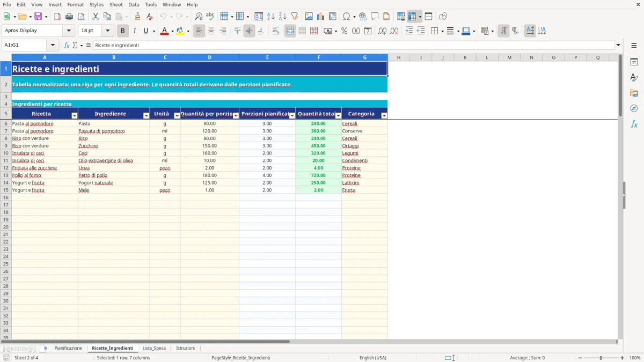644x362 pixels.
Task: Click the vertical scrollbar
Action: click(620, 196)
